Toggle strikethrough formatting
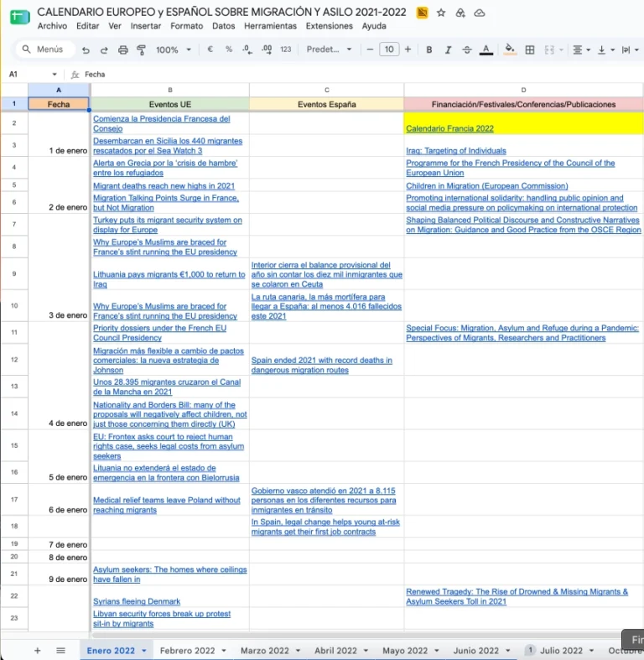 point(467,49)
